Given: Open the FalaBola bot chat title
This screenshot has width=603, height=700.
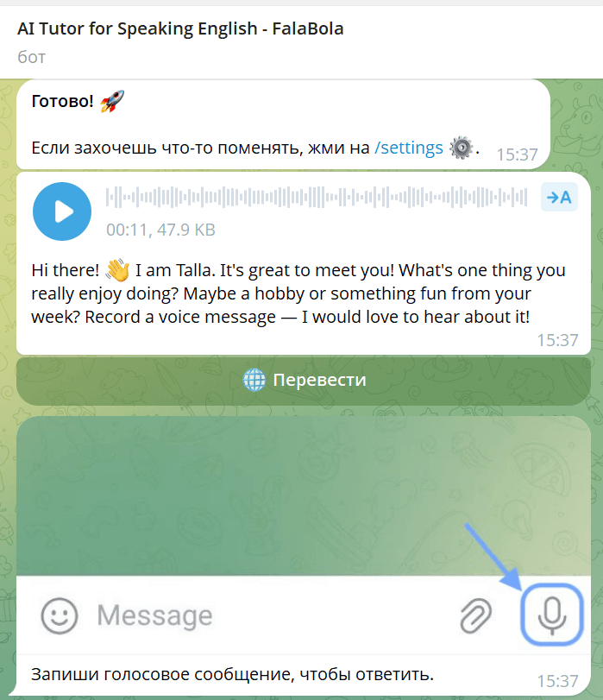Looking at the screenshot, I should click(180, 28).
